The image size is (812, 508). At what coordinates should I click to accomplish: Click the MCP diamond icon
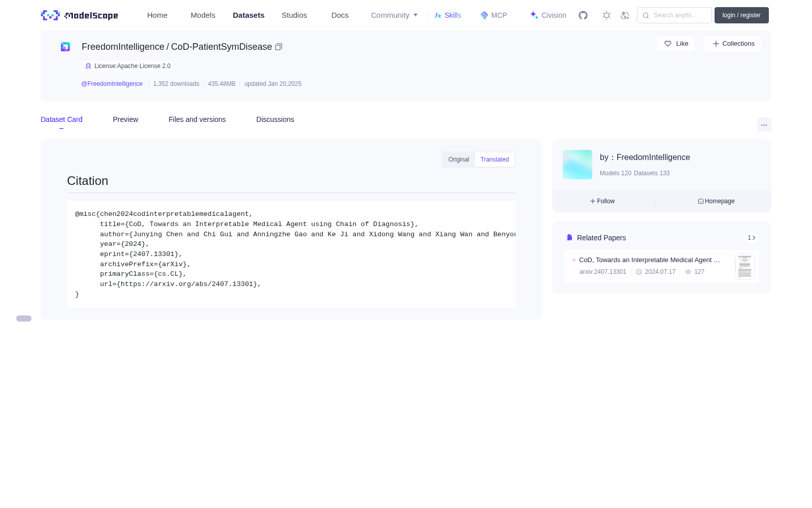click(x=484, y=15)
